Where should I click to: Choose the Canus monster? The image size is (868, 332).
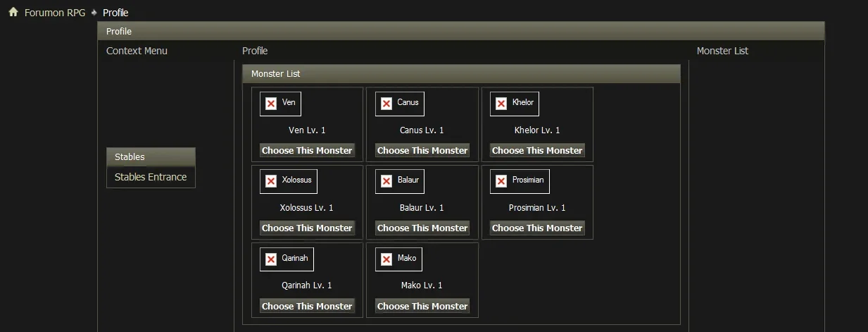coord(422,150)
